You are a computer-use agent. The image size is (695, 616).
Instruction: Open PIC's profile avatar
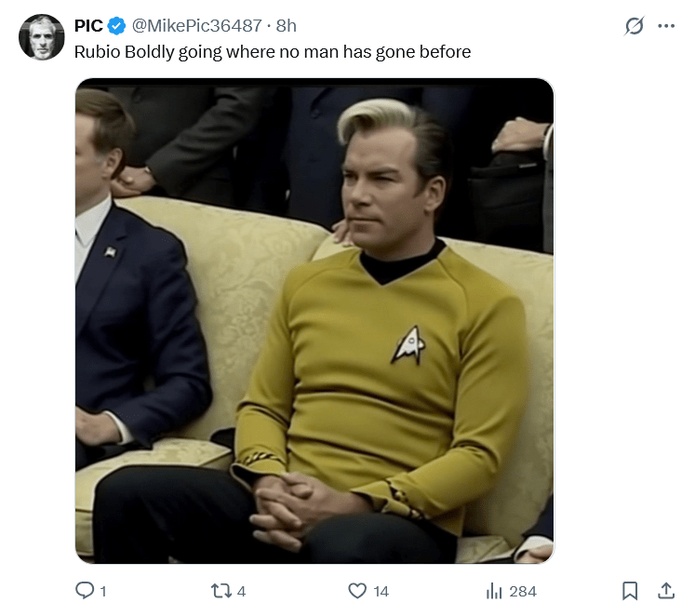point(41,37)
